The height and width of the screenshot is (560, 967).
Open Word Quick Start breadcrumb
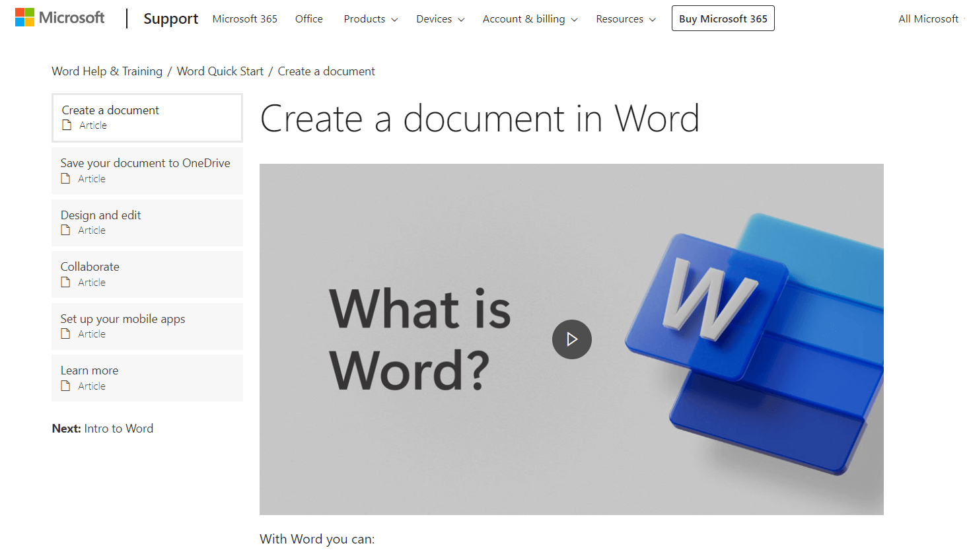pyautogui.click(x=220, y=71)
